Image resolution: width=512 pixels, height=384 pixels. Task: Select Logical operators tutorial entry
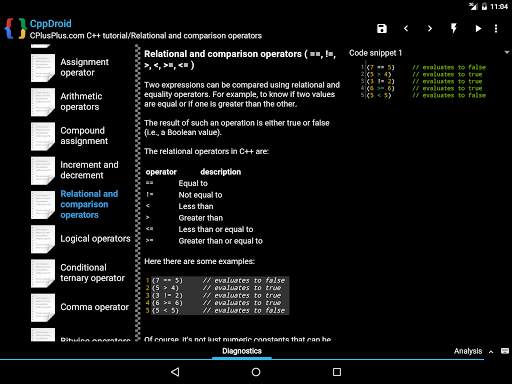95,239
